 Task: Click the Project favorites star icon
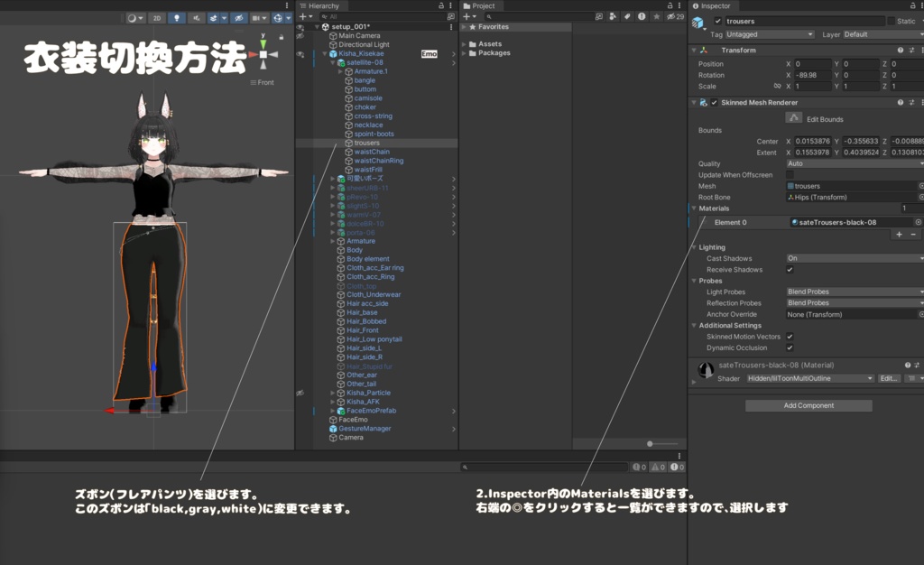point(656,16)
